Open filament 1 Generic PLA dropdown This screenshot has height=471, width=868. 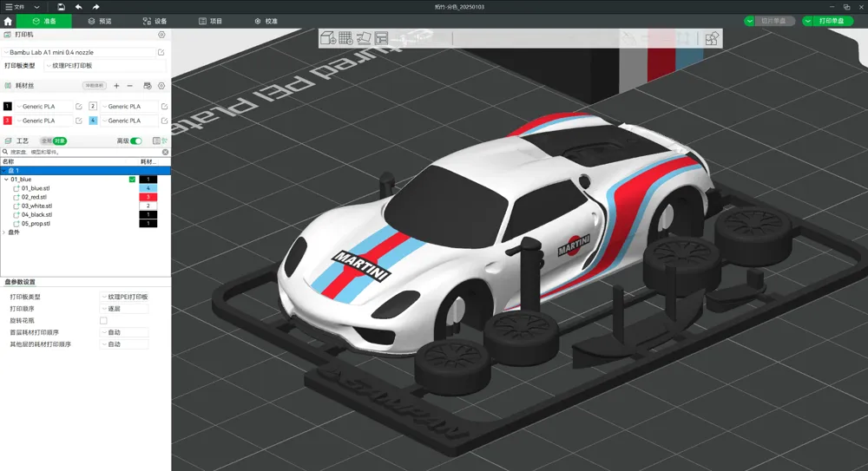pyautogui.click(x=43, y=107)
